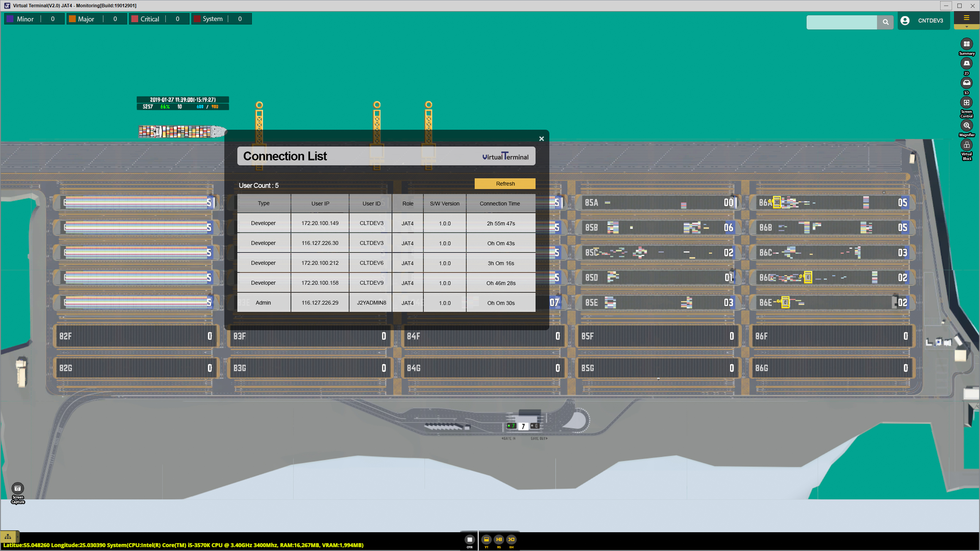Open the Virtual Block tool
The image size is (980, 551).
966,145
